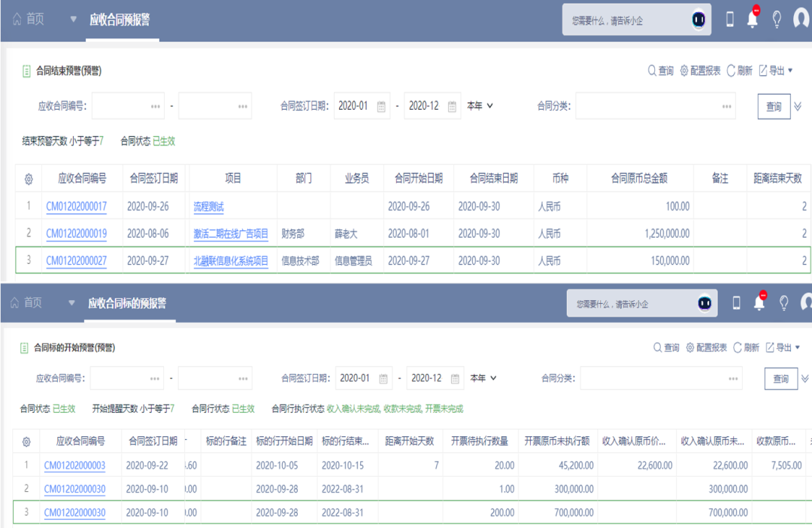Open calendar picker for 2020-01 in 合同结束预警
The width and height of the screenshot is (812, 528).
[x=381, y=106]
